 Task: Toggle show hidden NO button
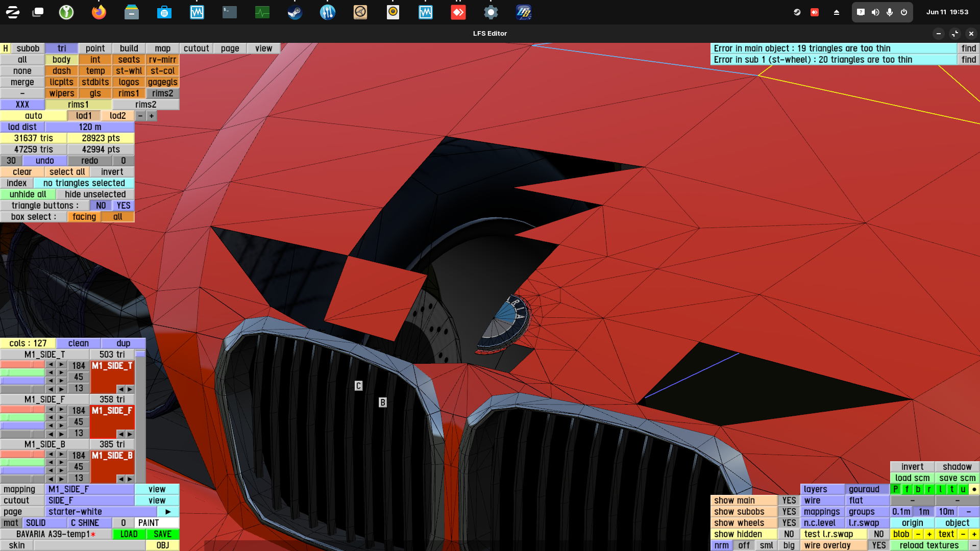pos(789,534)
